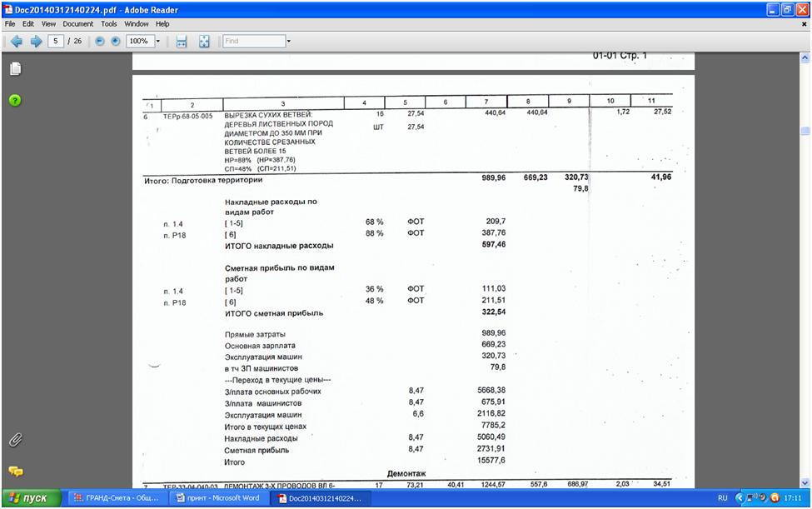The height and width of the screenshot is (509, 812).
Task: Open the Find options dropdown arrow
Action: pos(288,41)
